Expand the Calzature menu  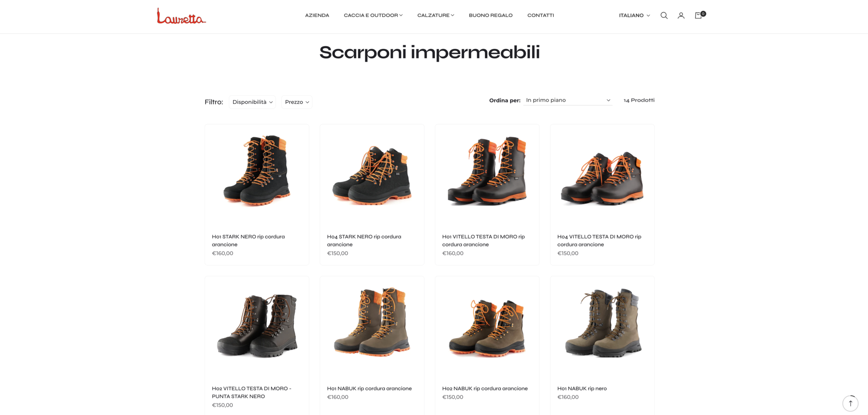pyautogui.click(x=436, y=15)
